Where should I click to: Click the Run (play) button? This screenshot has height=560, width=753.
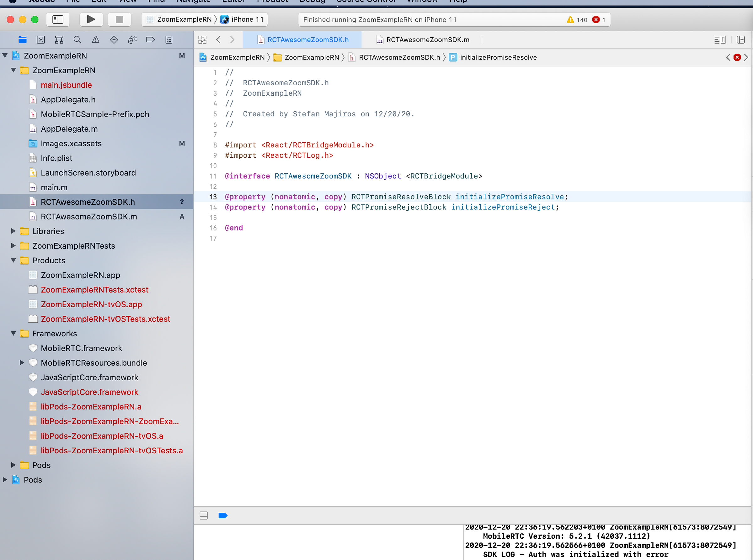pos(91,19)
